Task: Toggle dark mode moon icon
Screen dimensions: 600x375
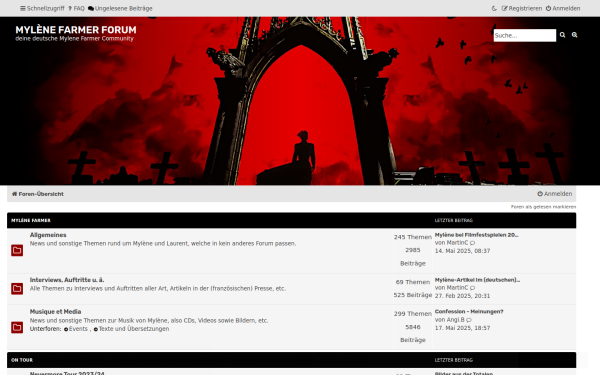Action: [x=494, y=8]
